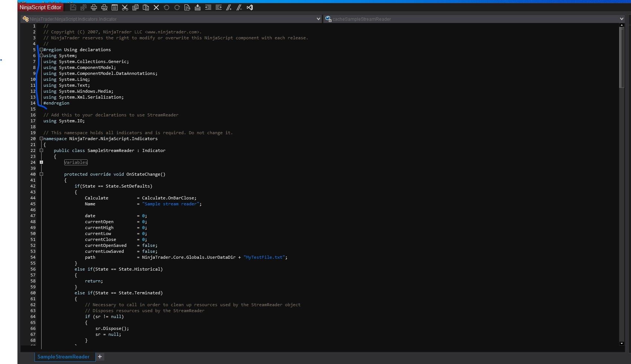Click "Calculate.OnBarClose;" in the code
This screenshot has width=631, height=364.
pyautogui.click(x=169, y=198)
